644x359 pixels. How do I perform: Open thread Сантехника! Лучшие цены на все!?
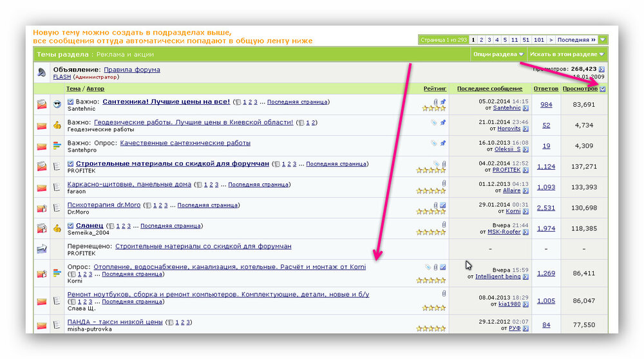(166, 102)
